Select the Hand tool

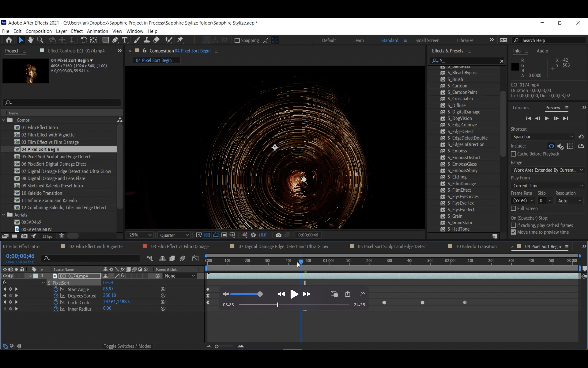[30, 40]
